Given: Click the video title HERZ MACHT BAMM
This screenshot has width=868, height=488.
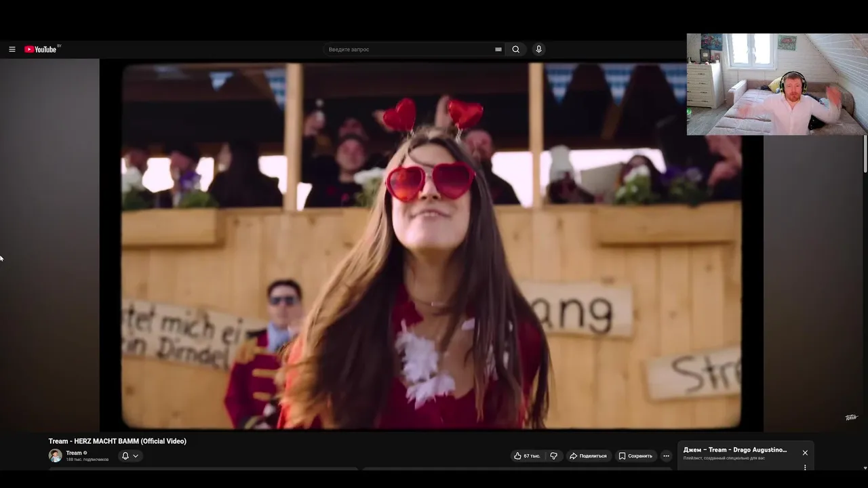Looking at the screenshot, I should (117, 441).
